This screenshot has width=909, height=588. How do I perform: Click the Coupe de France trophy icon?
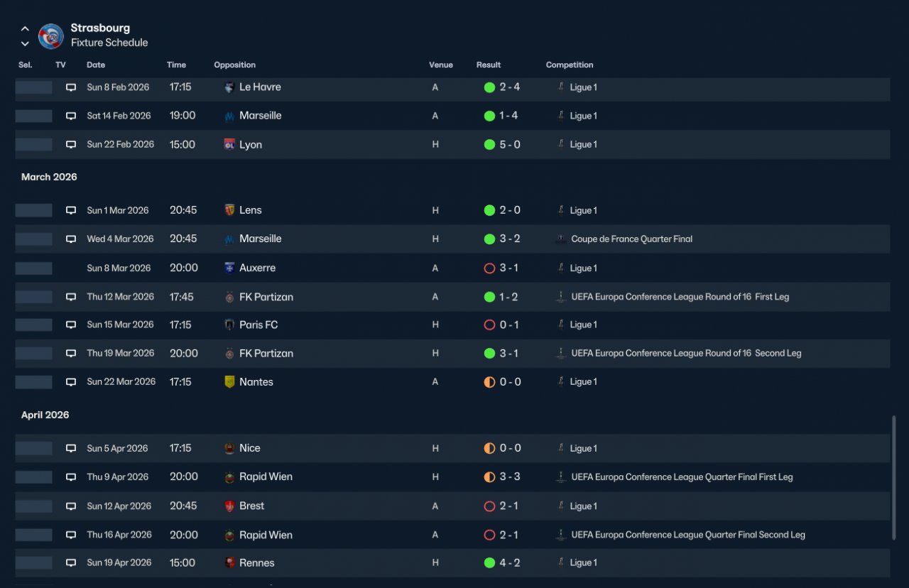[x=561, y=239]
